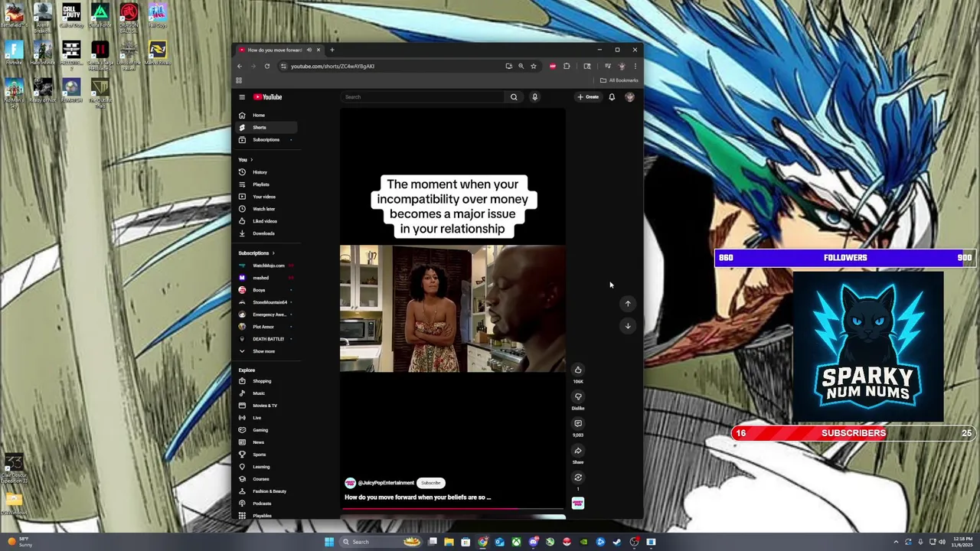
Task: Click the Create button
Action: click(589, 97)
